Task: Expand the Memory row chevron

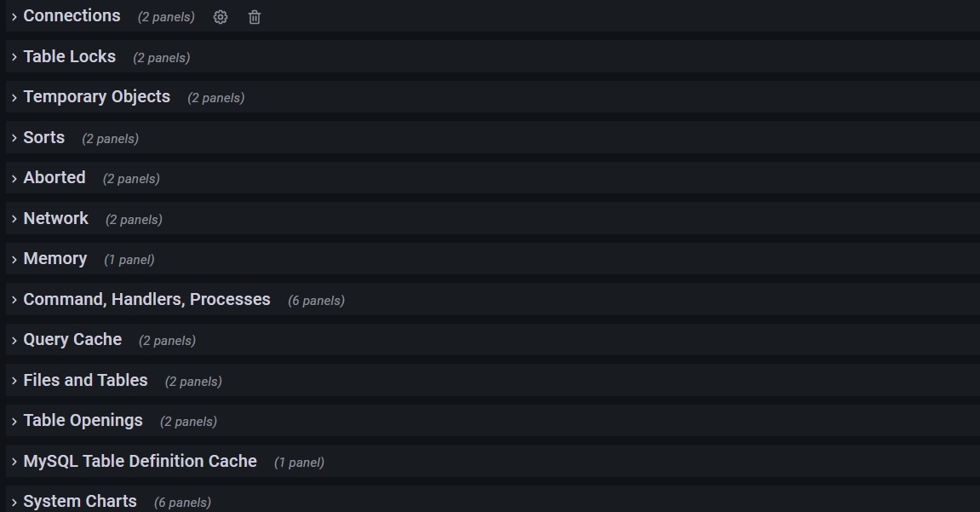Action: click(x=14, y=260)
